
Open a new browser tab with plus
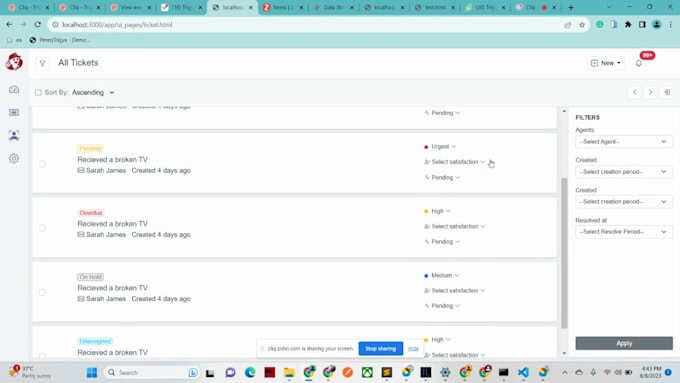pos(571,7)
